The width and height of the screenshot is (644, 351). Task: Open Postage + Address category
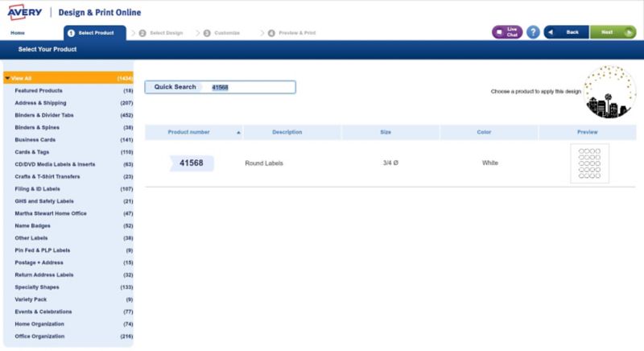pos(39,262)
